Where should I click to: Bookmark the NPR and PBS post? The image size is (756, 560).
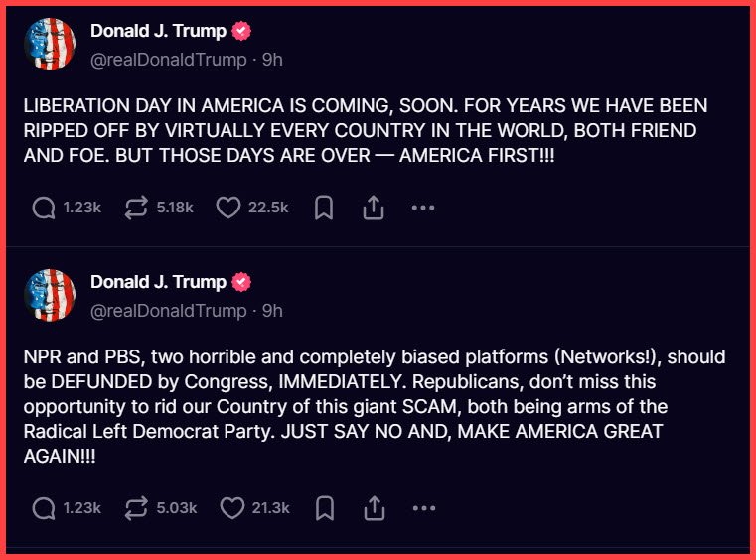(323, 508)
